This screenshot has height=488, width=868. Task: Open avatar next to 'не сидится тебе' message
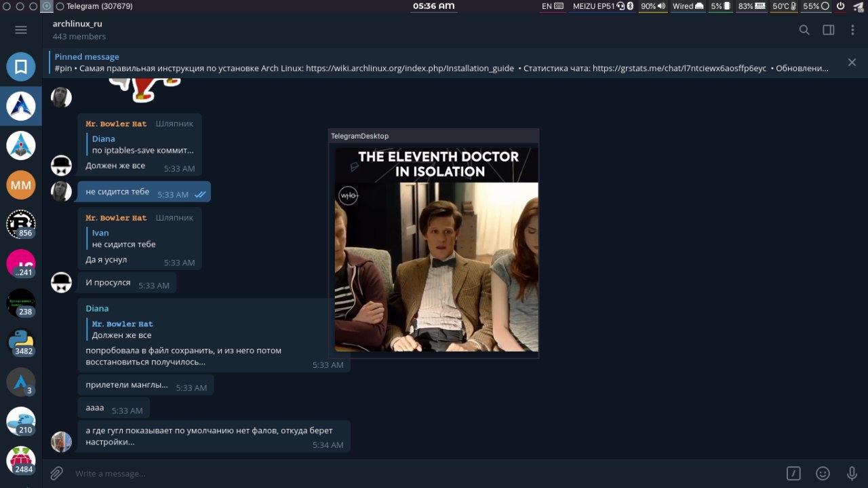click(x=62, y=191)
